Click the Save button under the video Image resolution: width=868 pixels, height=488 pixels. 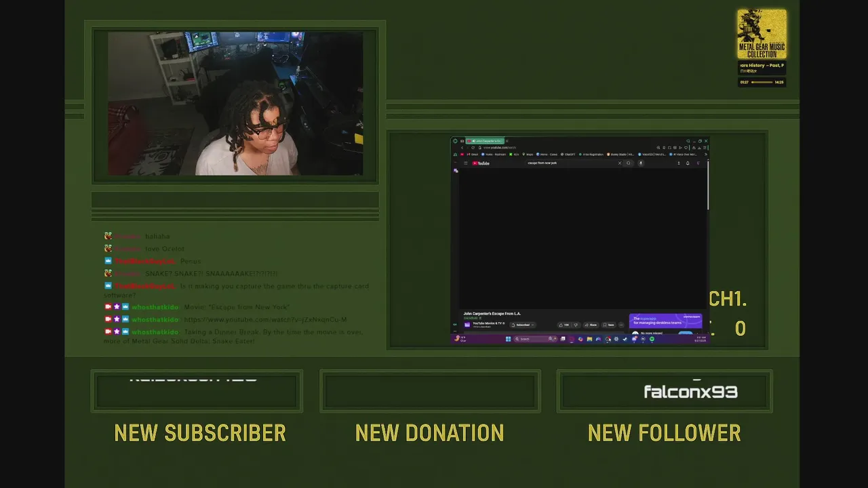608,325
